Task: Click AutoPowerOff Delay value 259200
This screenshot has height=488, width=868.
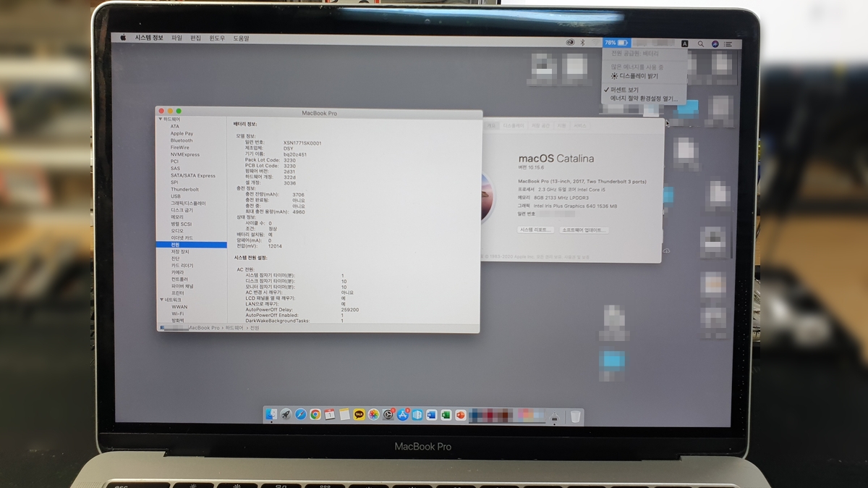Action: 350,309
